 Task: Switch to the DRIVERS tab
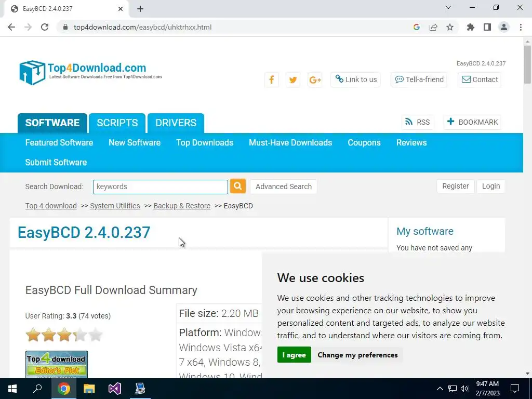176,123
